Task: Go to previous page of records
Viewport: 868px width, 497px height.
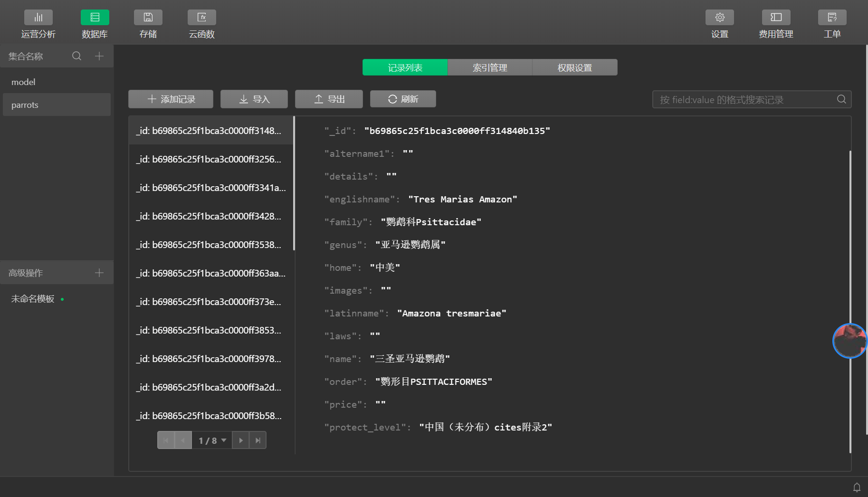Action: (183, 440)
